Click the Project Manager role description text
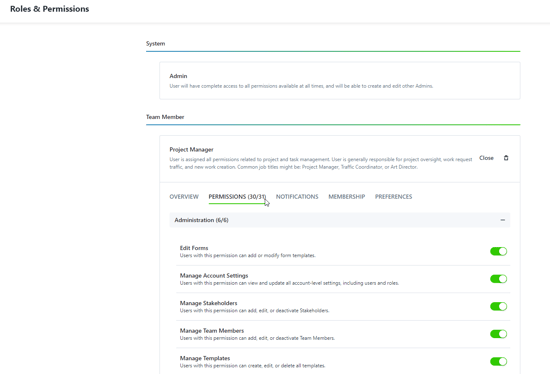 [x=321, y=163]
